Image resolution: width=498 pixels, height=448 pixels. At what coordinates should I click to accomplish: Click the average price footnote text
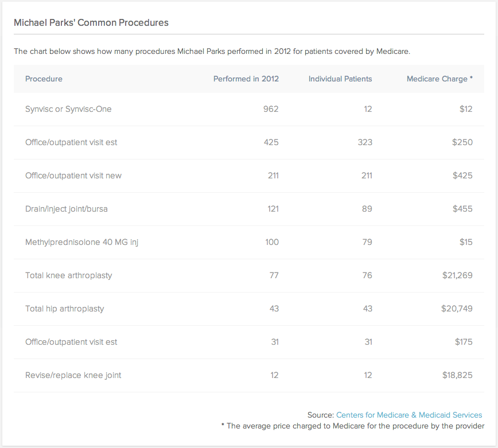click(x=352, y=426)
